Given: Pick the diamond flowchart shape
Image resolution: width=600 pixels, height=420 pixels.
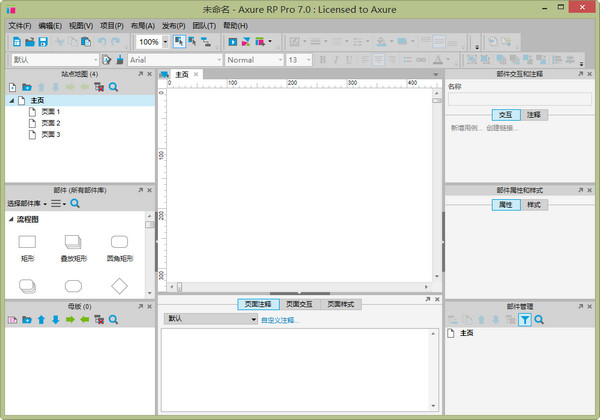Looking at the screenshot, I should 119,286.
